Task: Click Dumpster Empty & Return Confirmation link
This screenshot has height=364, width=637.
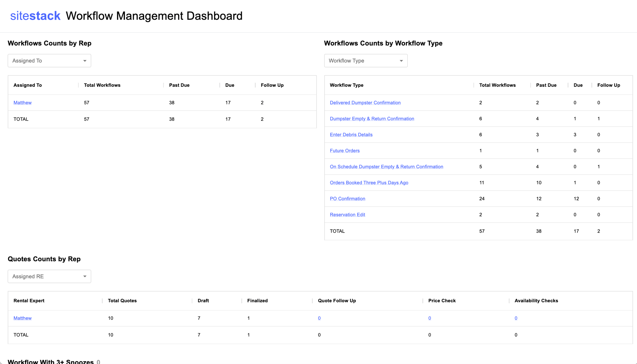Action: 372,119
